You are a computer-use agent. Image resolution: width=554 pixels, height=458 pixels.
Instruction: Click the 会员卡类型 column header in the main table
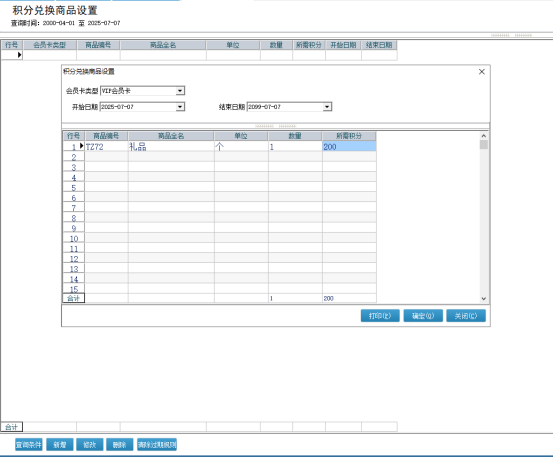coord(49,45)
